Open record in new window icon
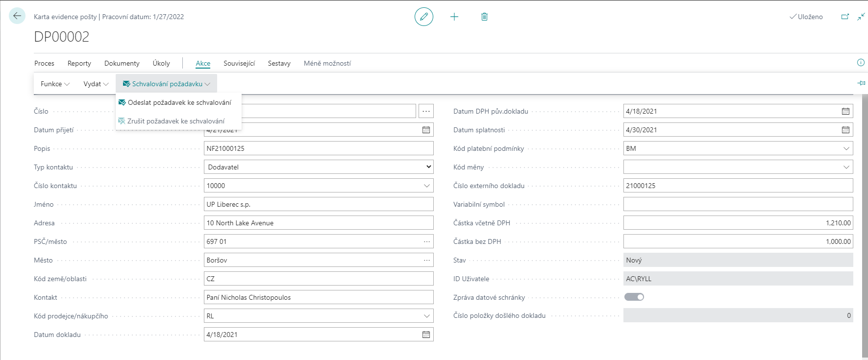The width and height of the screenshot is (868, 360). (x=845, y=17)
